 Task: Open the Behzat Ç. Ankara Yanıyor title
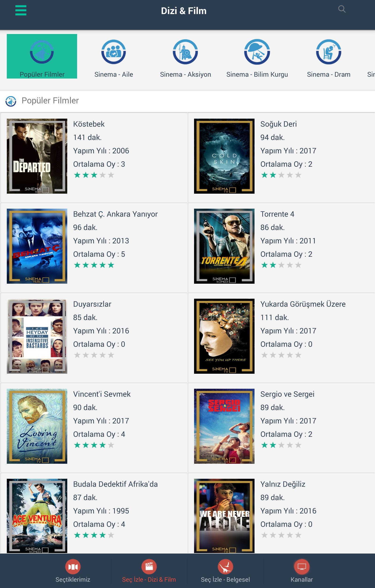[116, 214]
